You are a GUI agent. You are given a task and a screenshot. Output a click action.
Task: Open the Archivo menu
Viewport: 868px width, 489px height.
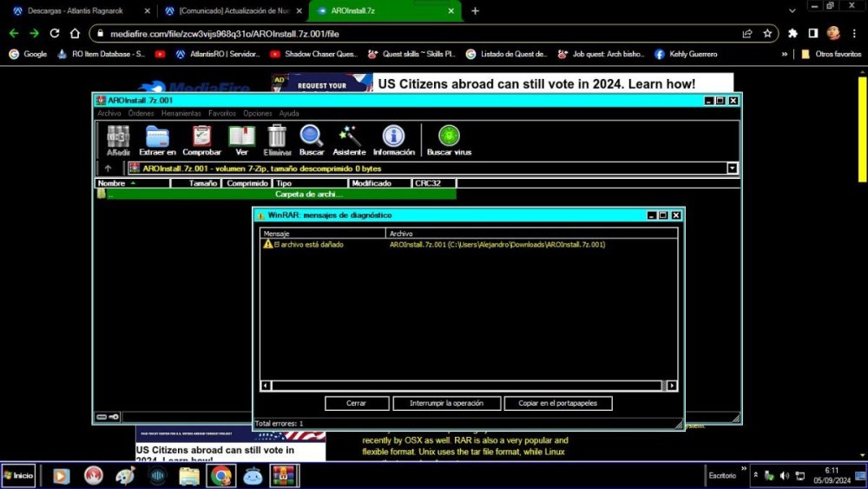[x=109, y=114]
